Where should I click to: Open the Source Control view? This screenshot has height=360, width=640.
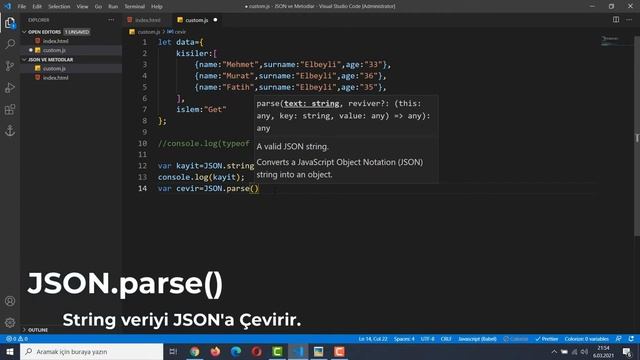pyautogui.click(x=10, y=66)
